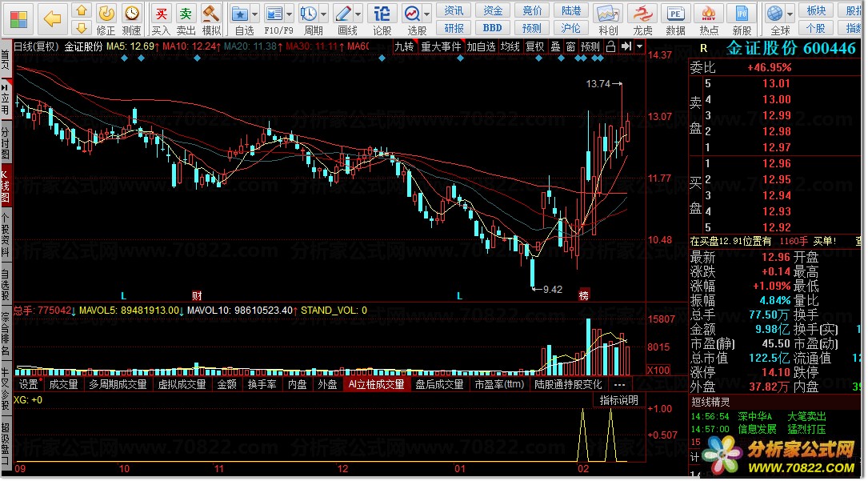Toggle the 复权 adjustment option

pyautogui.click(x=534, y=46)
